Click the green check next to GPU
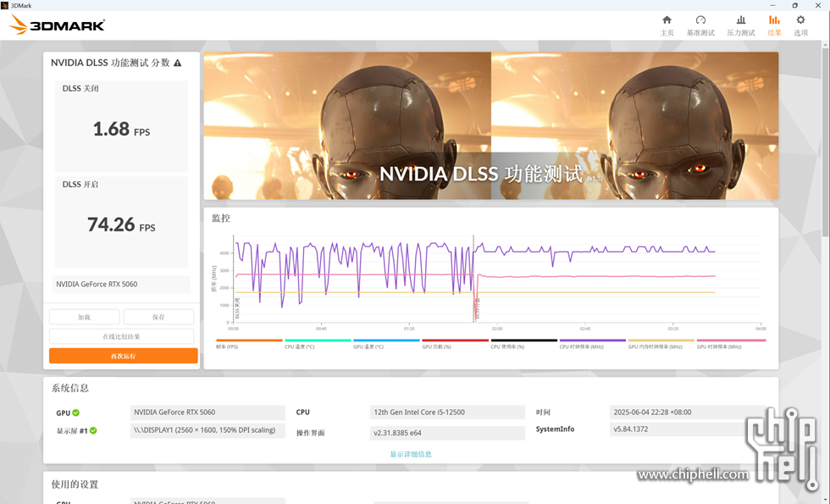 (75, 413)
